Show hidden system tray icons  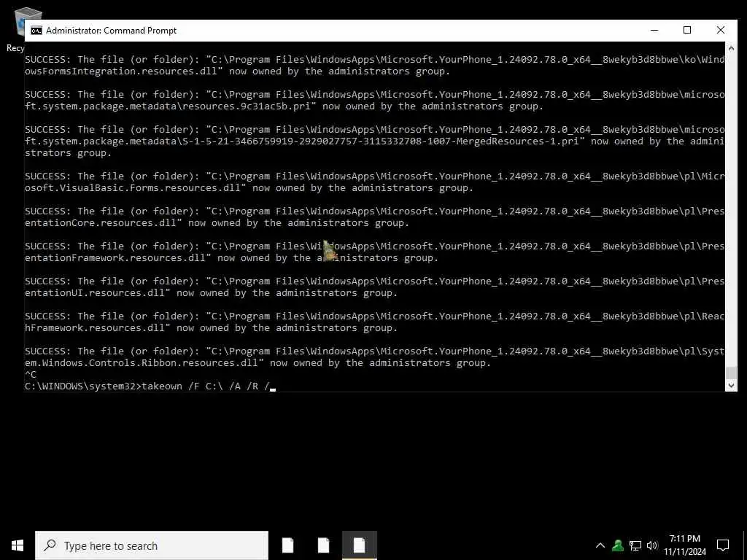pos(600,545)
